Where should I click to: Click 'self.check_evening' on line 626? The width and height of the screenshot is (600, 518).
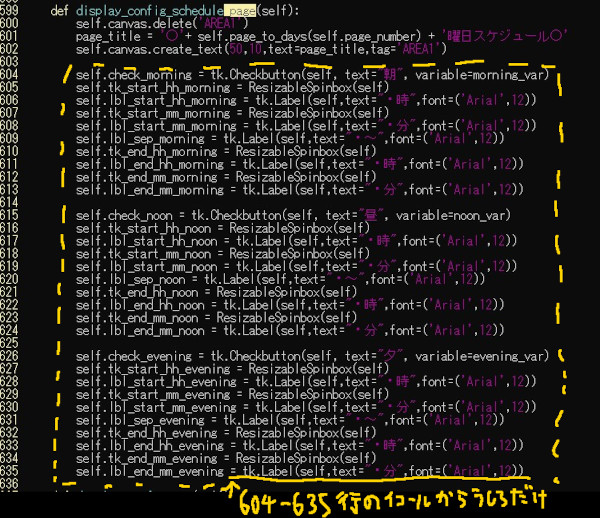tap(134, 357)
